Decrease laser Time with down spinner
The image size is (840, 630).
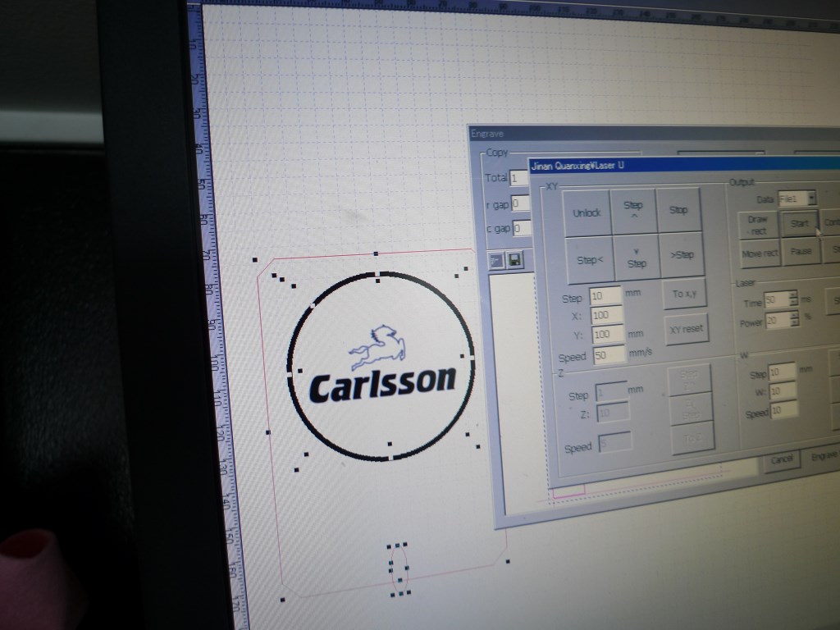(794, 302)
